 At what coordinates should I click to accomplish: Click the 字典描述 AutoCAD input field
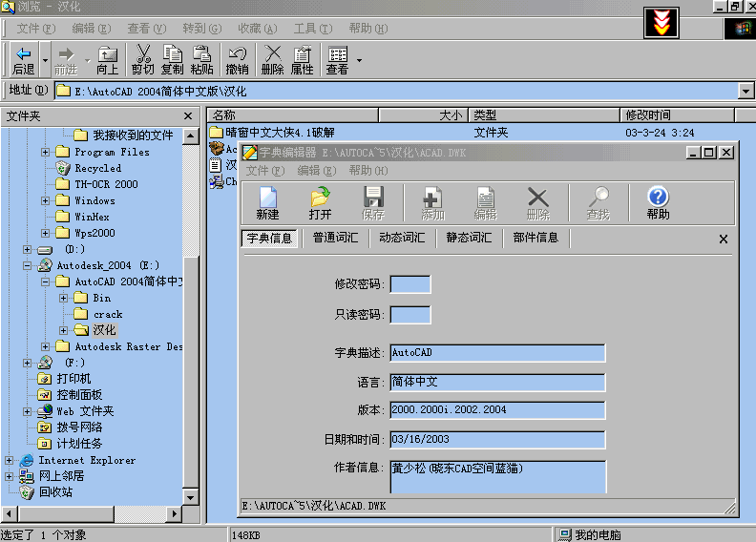497,353
